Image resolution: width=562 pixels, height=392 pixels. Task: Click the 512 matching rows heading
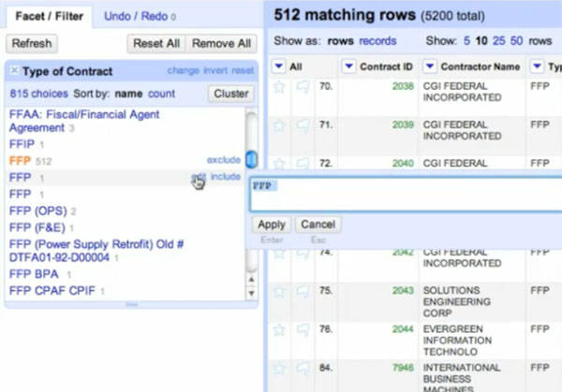pos(345,15)
